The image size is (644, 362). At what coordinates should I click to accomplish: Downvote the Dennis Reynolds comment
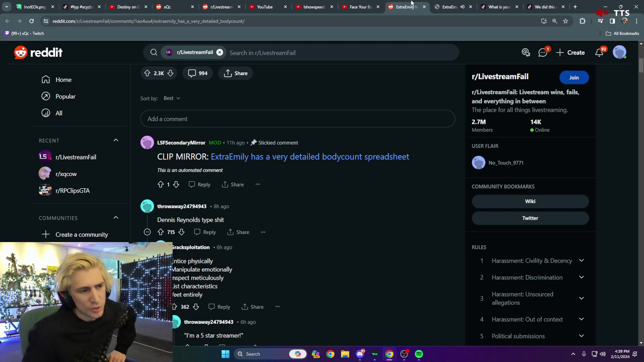pyautogui.click(x=181, y=232)
